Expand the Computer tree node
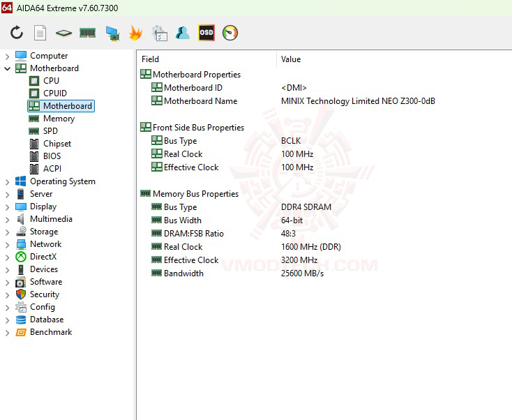Viewport: 512px width, 420px height. pyautogui.click(x=7, y=57)
